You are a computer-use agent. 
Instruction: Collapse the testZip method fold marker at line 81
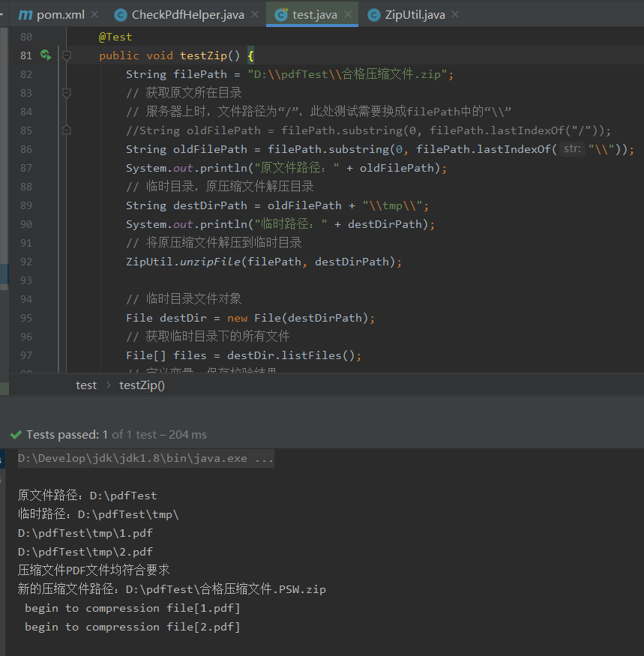pos(66,55)
